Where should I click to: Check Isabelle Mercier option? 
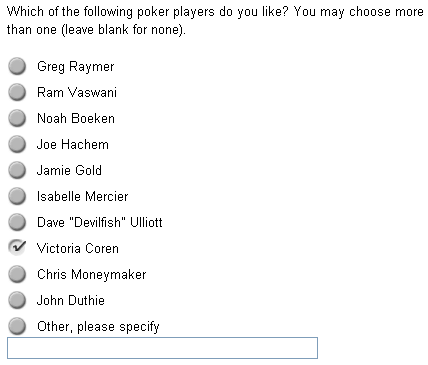[17, 196]
